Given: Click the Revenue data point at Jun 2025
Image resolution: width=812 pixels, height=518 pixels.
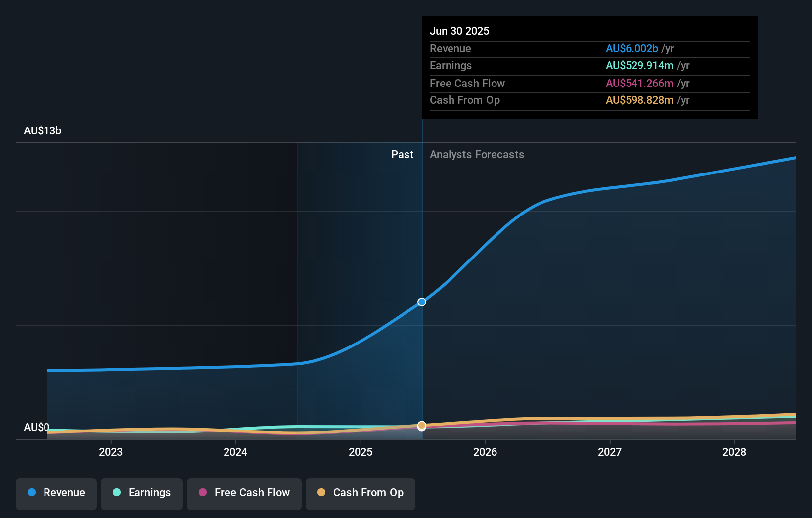Looking at the screenshot, I should [422, 302].
